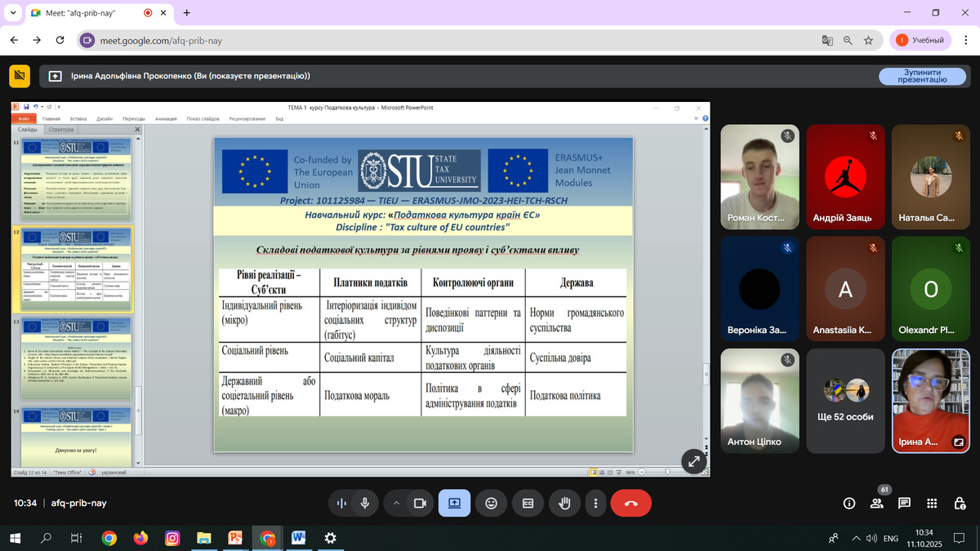Toggle closed captions
The width and height of the screenshot is (980, 551).
(x=528, y=504)
